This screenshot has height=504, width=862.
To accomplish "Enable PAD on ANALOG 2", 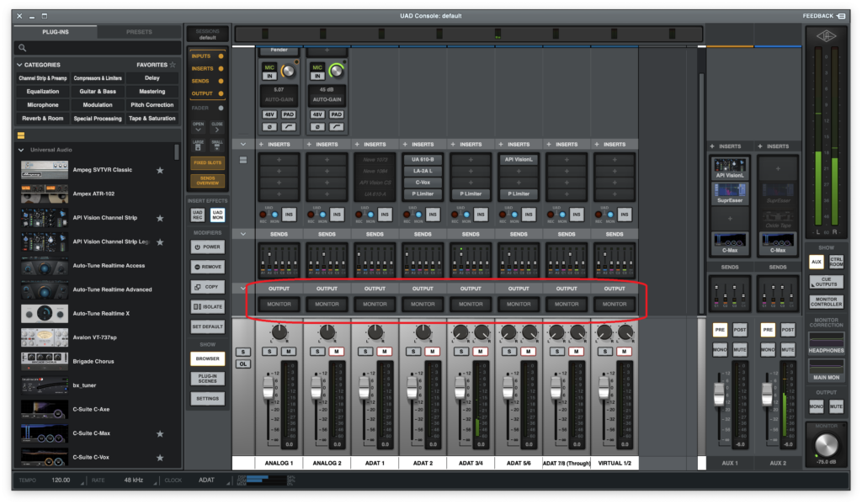I will point(337,114).
